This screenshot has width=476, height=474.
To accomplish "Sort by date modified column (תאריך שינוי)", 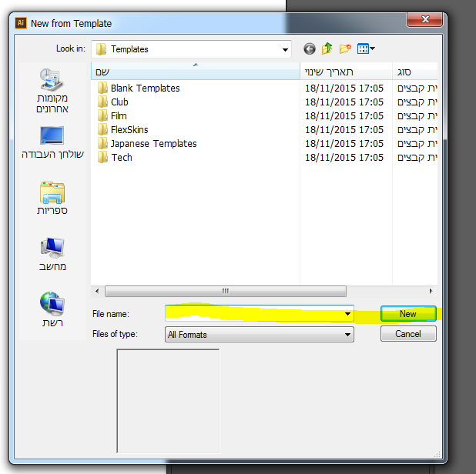I will [346, 72].
